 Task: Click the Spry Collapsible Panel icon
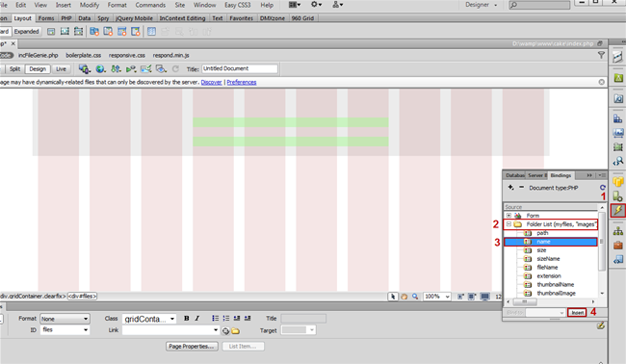pyautogui.click(x=136, y=32)
